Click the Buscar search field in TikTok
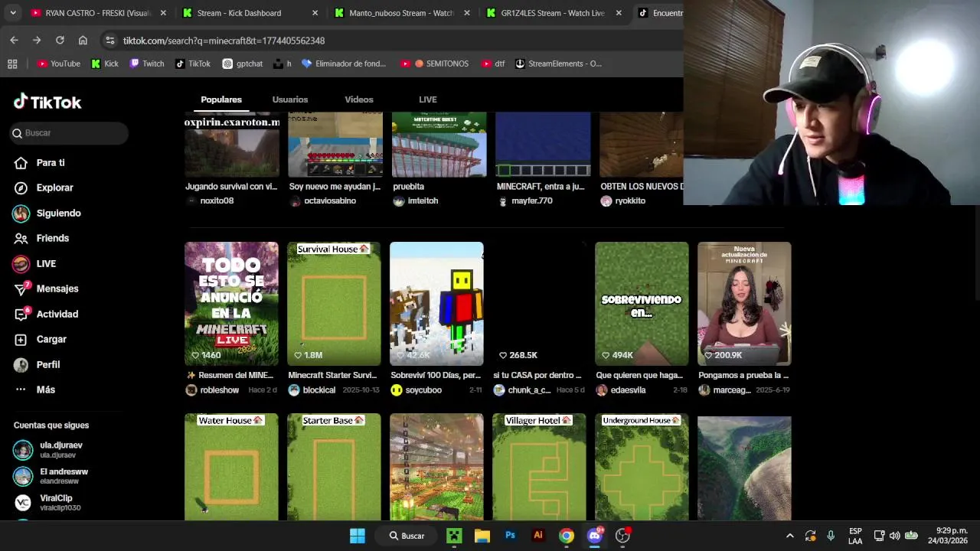 tap(69, 133)
